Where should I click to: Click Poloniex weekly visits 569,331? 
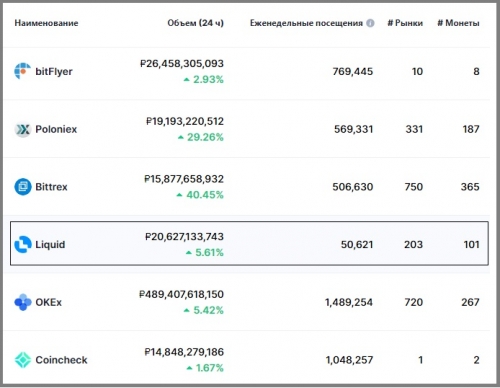(354, 129)
